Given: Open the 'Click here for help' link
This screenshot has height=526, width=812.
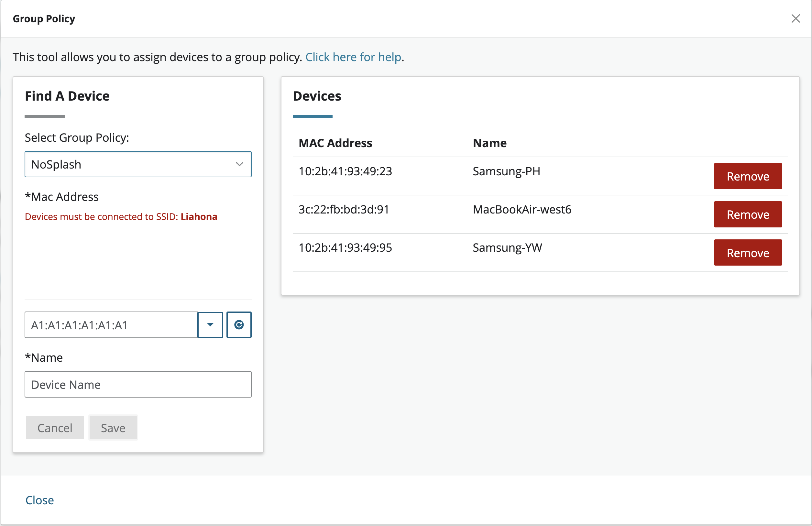Looking at the screenshot, I should click(x=353, y=57).
